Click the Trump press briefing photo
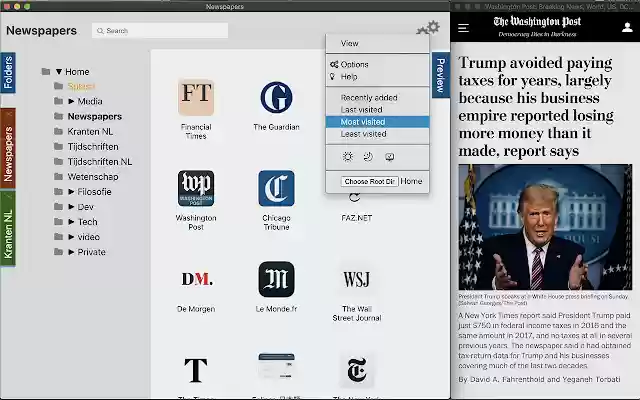The image size is (640, 400). point(545,227)
